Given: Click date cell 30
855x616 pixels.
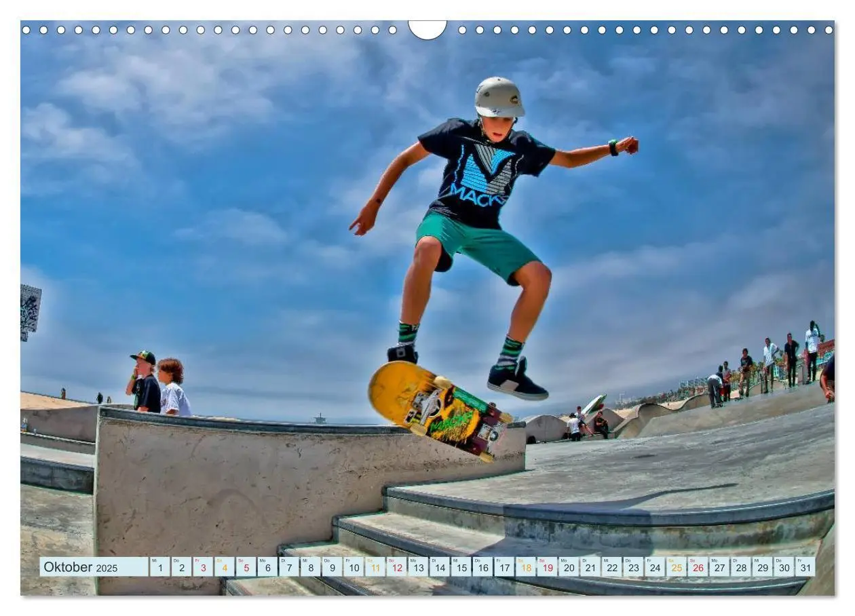Looking at the screenshot, I should (x=784, y=567).
